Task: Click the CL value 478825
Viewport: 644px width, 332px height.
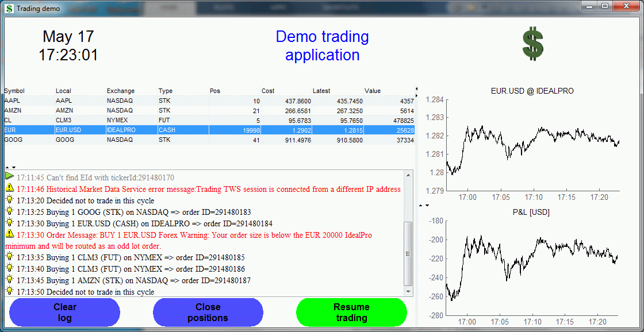Action: (389, 120)
